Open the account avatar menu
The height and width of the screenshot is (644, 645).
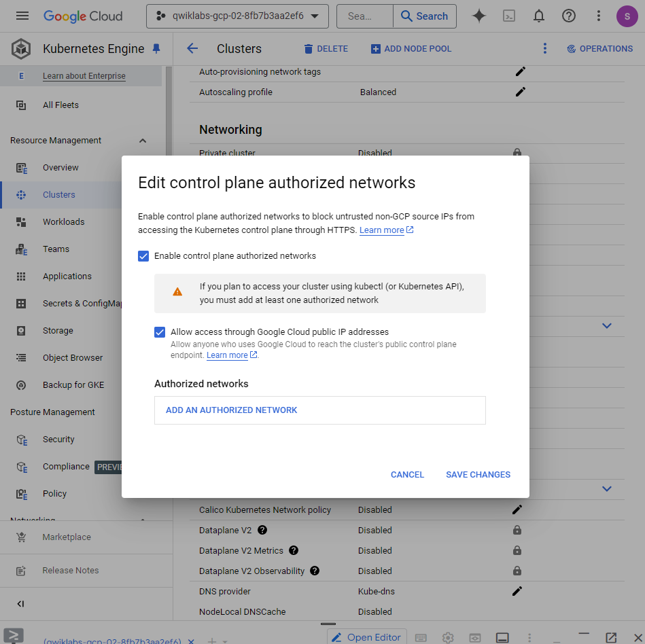pyautogui.click(x=627, y=16)
